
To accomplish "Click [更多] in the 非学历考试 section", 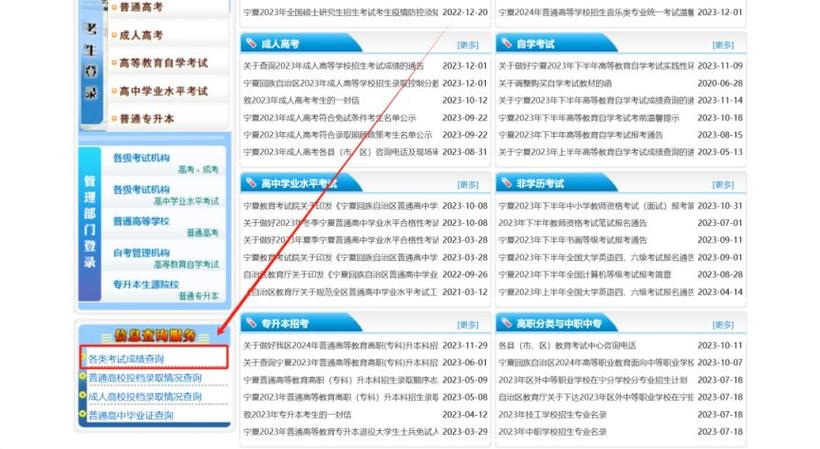I will [x=723, y=185].
